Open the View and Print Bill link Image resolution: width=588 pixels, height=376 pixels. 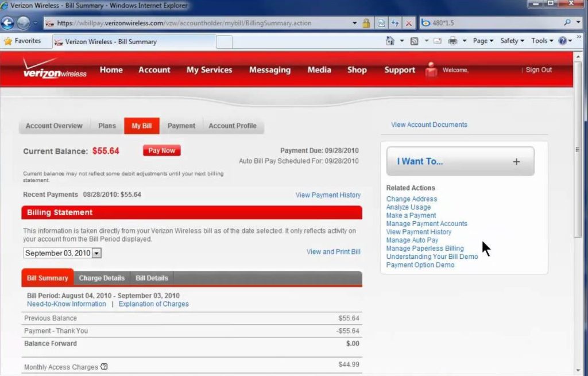[333, 252]
